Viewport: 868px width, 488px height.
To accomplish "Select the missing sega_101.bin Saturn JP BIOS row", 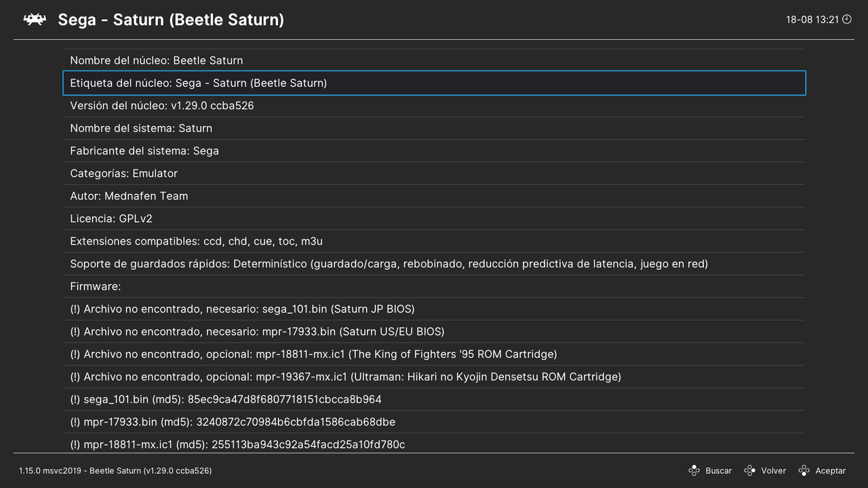I will click(434, 309).
